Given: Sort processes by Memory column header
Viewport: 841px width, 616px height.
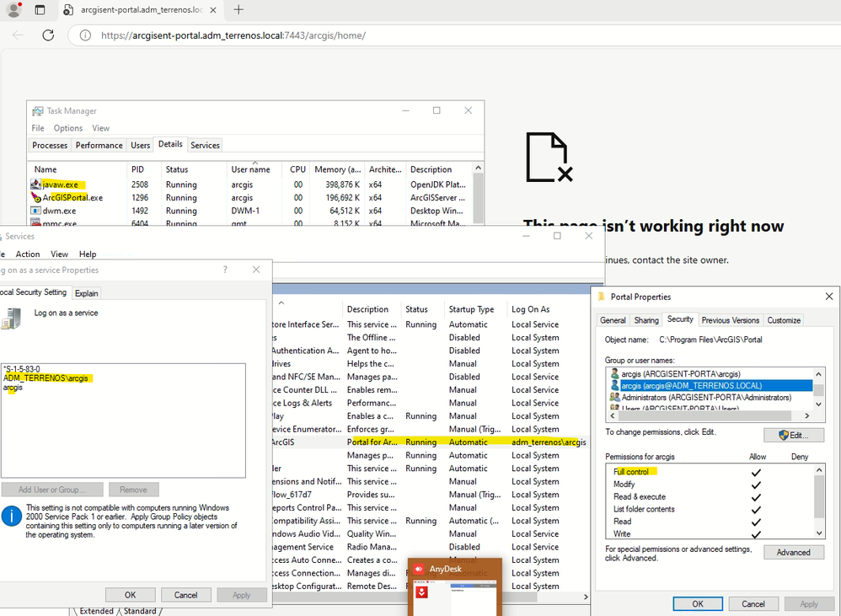Looking at the screenshot, I should [x=337, y=169].
